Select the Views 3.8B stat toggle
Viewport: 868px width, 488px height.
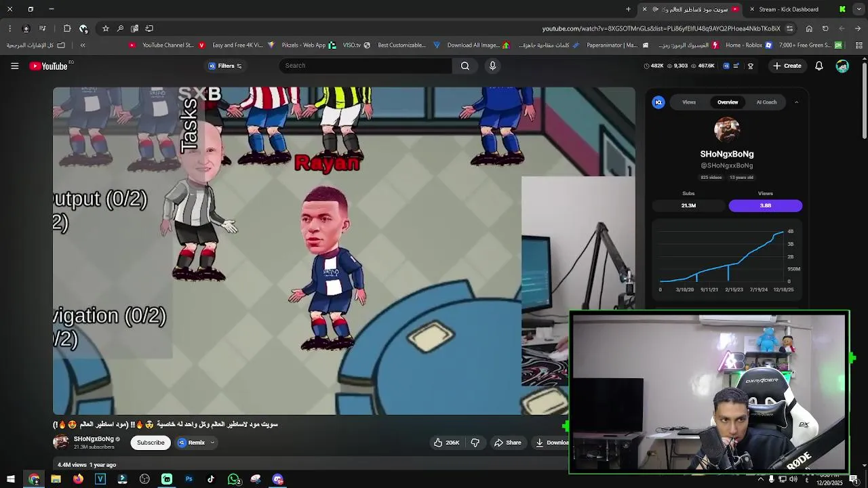(x=765, y=205)
